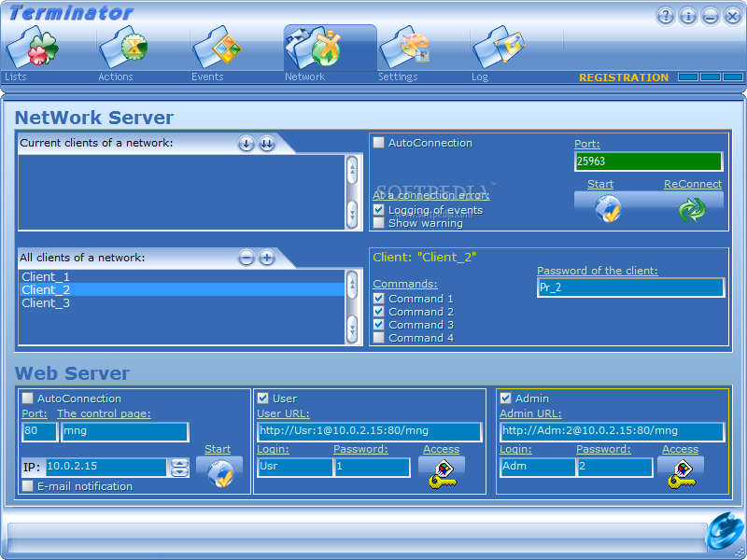Click the blue swirl icon at bottom-right
Viewport: 747px width, 560px height.
tap(726, 530)
